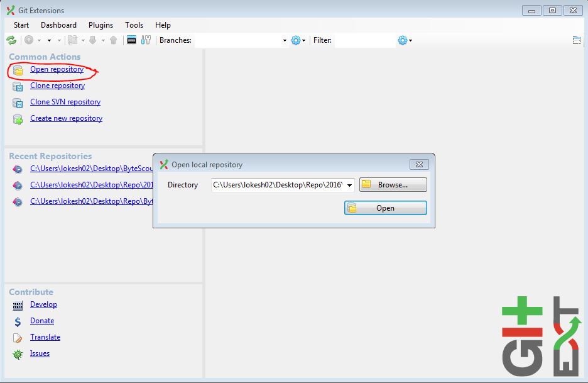Click the icon beside Repo\201 recent repository

coord(18,185)
